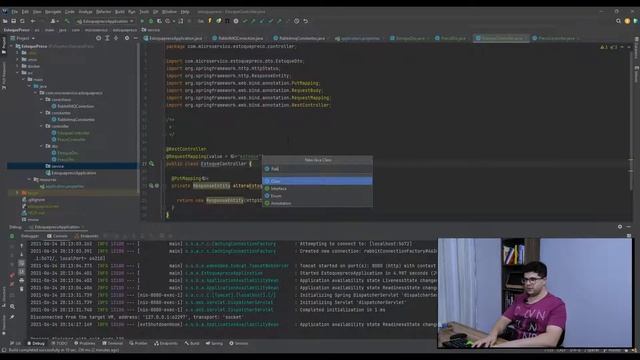
Task: Click the Clear All trash icon in console
Action: click(x=22, y=289)
